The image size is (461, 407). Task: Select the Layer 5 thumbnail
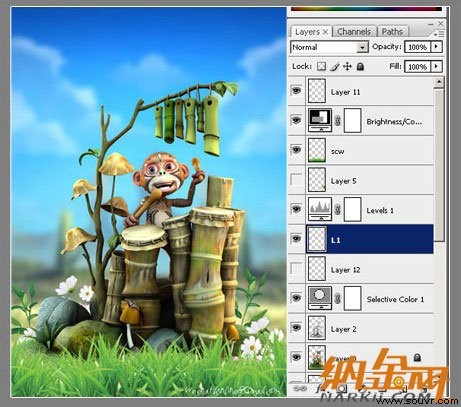tap(317, 180)
